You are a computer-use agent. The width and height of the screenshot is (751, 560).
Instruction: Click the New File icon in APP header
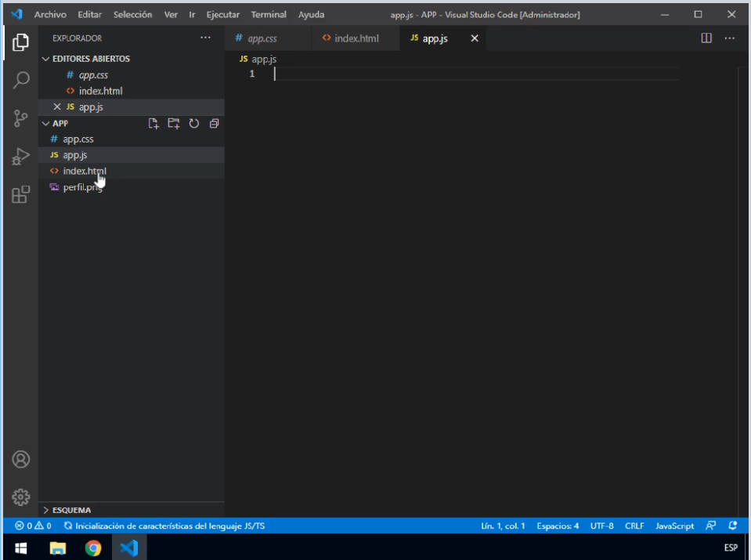tap(153, 124)
